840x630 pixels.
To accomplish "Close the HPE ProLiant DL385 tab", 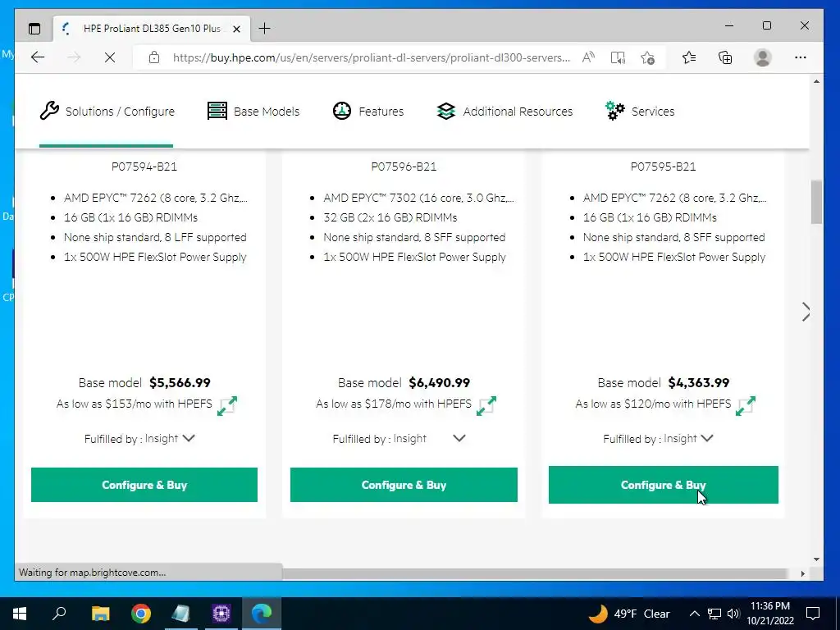I will point(236,29).
